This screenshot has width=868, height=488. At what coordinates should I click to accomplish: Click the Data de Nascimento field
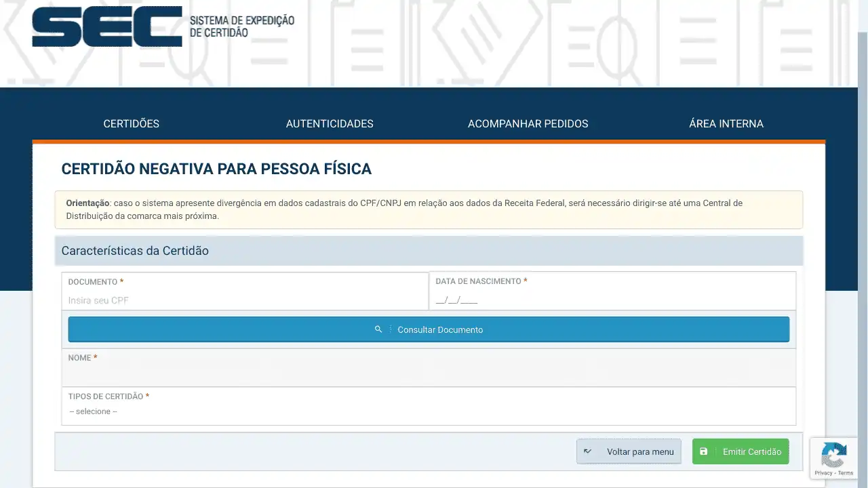click(612, 300)
